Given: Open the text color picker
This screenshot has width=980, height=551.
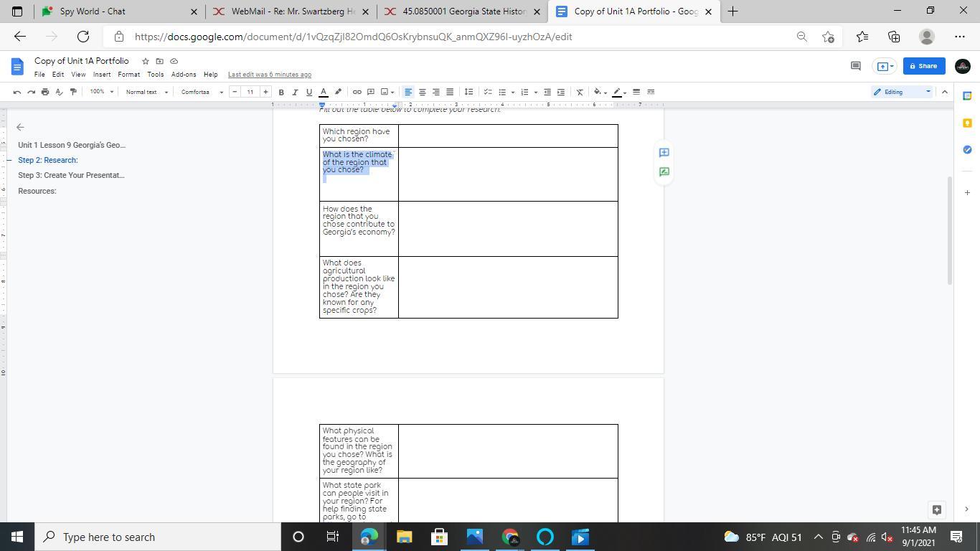Looking at the screenshot, I should (324, 92).
